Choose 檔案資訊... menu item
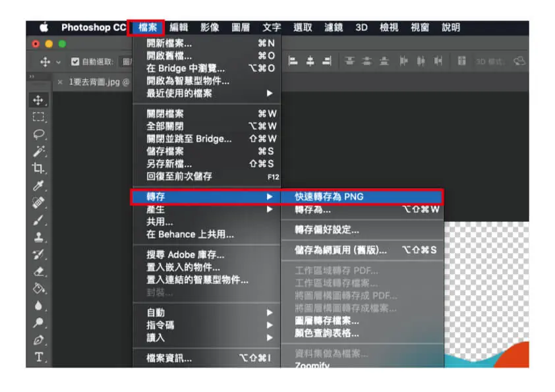The image size is (555, 392). 207,358
